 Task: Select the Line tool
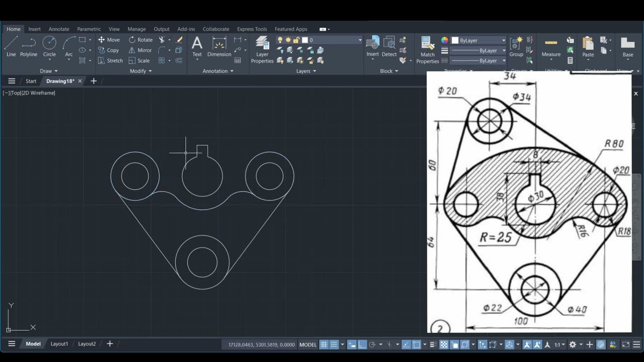point(11,47)
